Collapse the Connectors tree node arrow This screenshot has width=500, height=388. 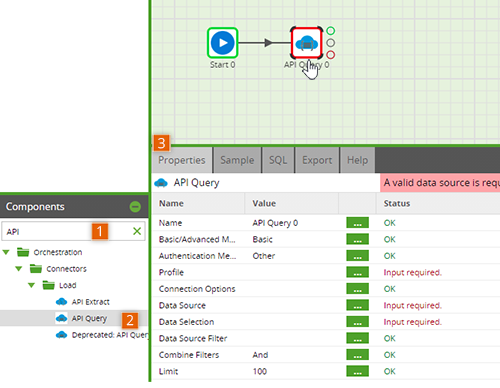19,269
